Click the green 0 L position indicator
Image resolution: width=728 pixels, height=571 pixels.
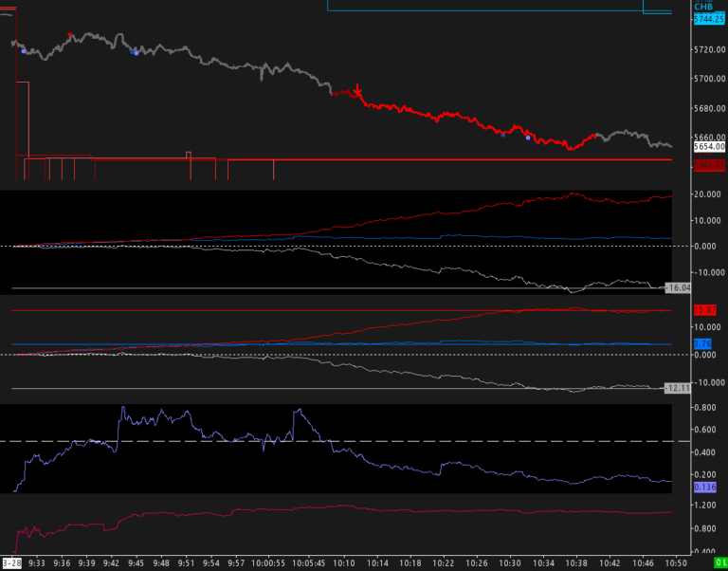click(x=720, y=563)
